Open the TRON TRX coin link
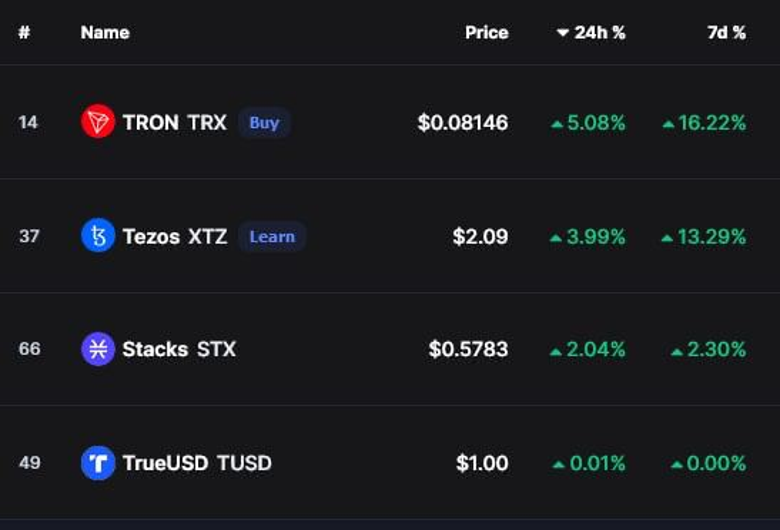This screenshot has height=530, width=780. (174, 123)
